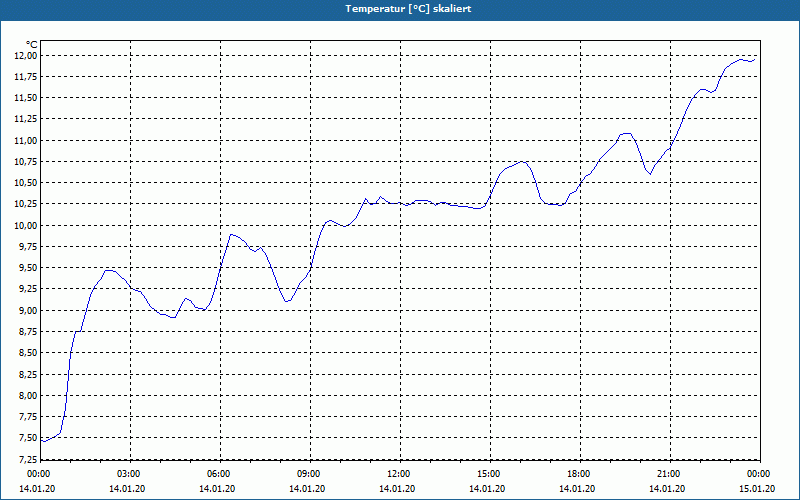
Task: Select the 12:00 time label
Action: 397,474
